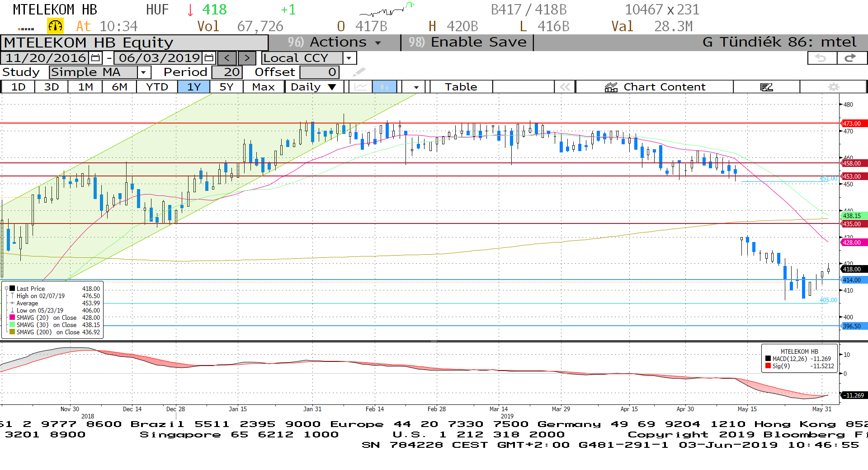The height and width of the screenshot is (470, 868).
Task: Click the 453.00 red price level label
Action: 854,176
